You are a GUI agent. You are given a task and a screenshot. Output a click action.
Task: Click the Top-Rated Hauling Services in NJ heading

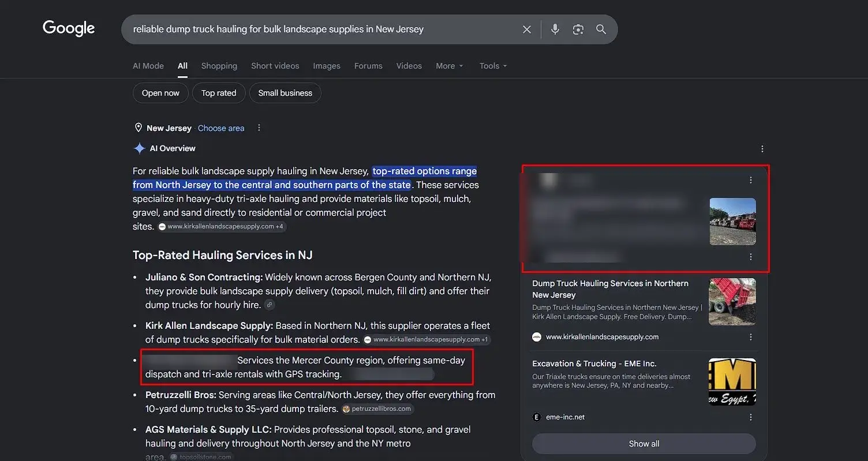(x=223, y=255)
